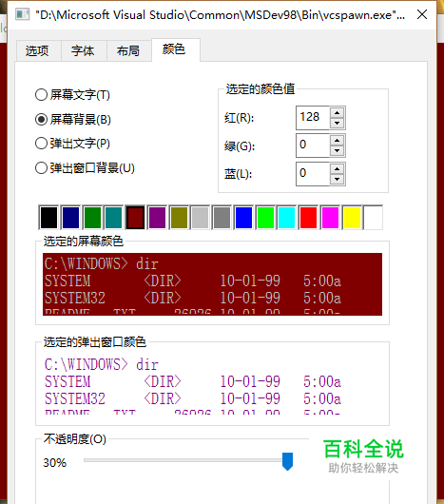Increase the blue value with up arrow

[337, 168]
